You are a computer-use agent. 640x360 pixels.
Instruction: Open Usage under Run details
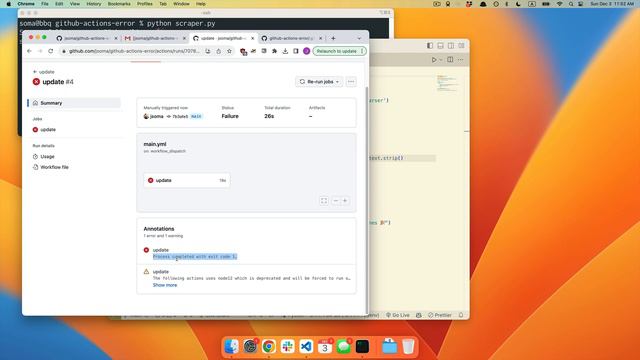click(47, 156)
